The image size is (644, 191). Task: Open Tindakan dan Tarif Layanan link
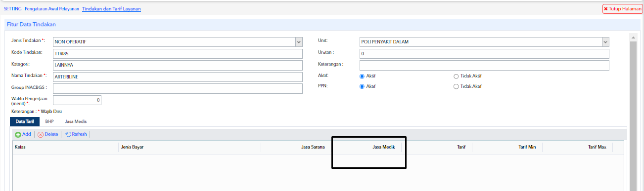tap(111, 9)
